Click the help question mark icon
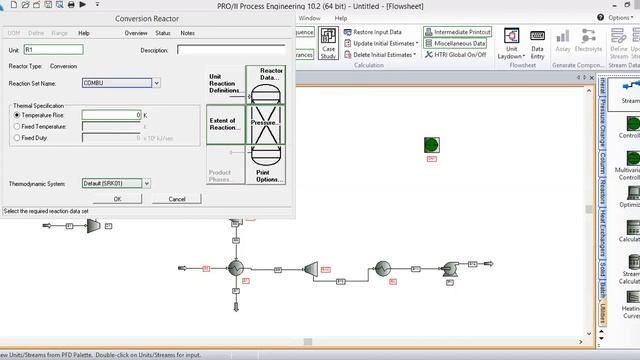640x360 pixels. tap(600, 18)
